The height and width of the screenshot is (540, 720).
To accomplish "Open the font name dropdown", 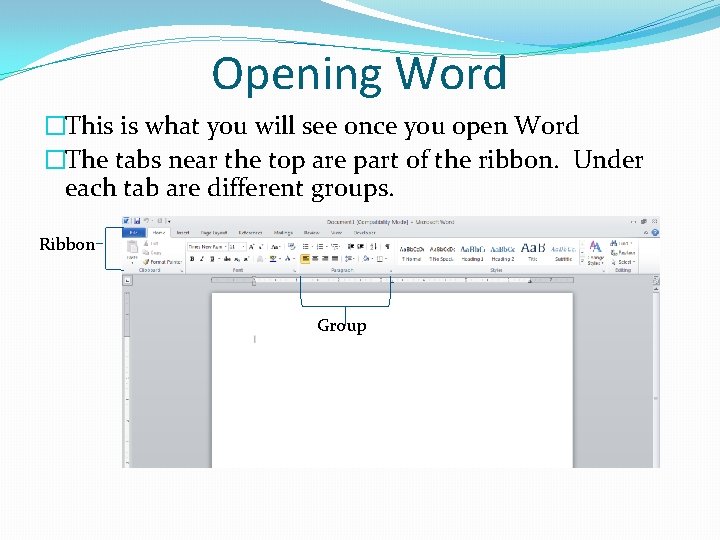I will coord(225,247).
